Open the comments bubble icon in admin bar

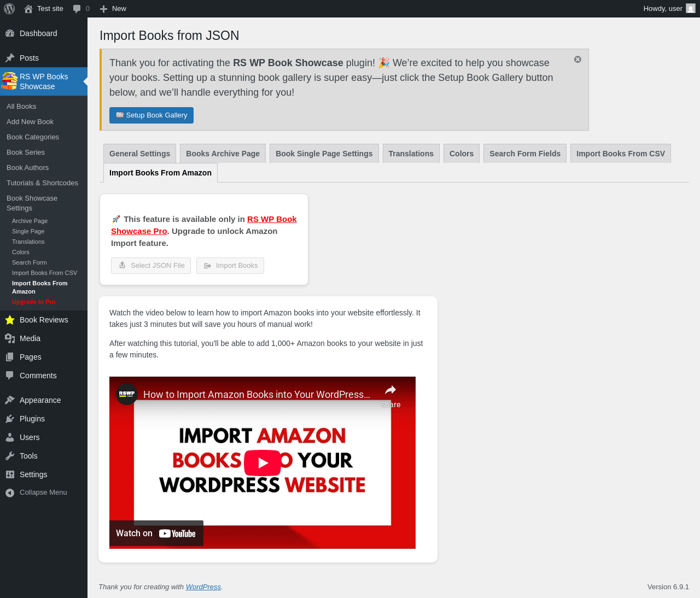[x=77, y=9]
